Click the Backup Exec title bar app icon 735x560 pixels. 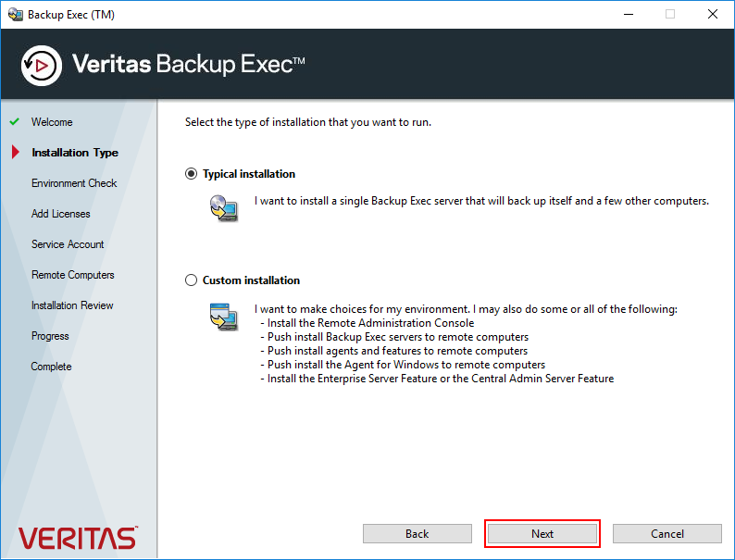pos(16,15)
